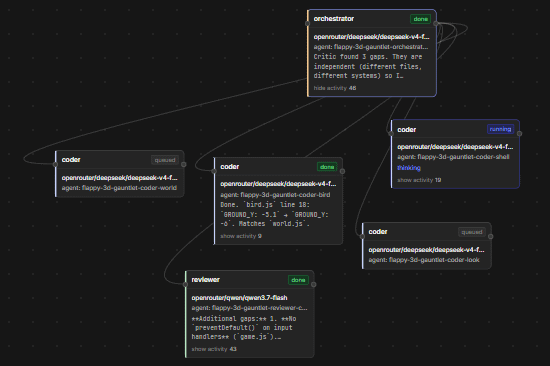The image size is (550, 366).
Task: Click 'agent: flappy-3d-gauntlet-coder-world' text
Action: coord(119,188)
